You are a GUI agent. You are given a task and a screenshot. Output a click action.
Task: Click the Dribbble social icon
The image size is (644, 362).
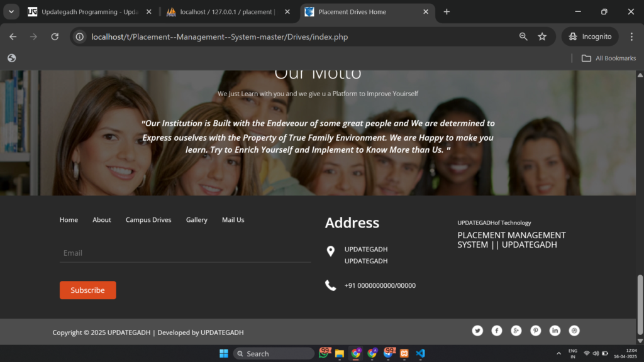[x=574, y=330]
